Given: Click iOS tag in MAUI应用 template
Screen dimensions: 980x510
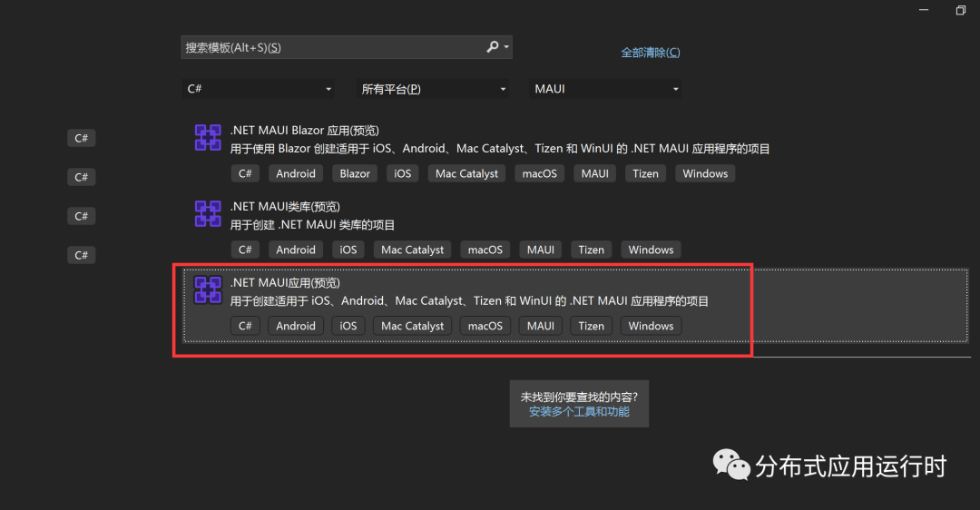Looking at the screenshot, I should tap(348, 327).
